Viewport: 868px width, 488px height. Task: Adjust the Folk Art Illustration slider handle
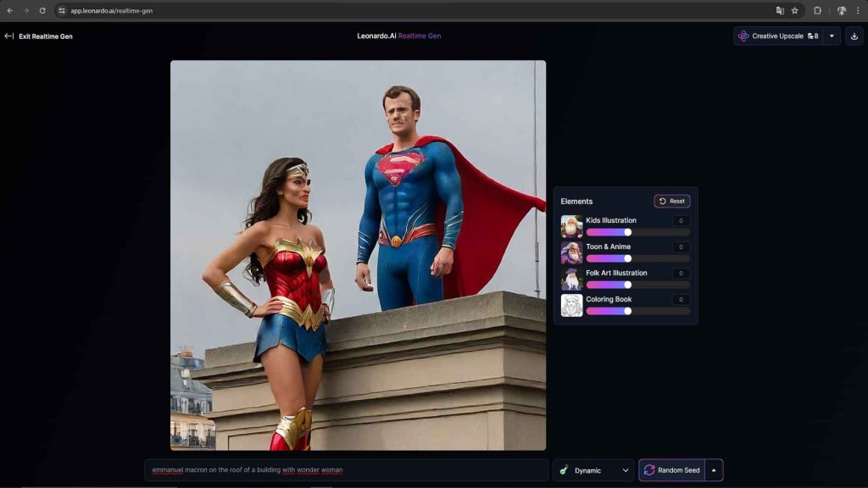628,285
